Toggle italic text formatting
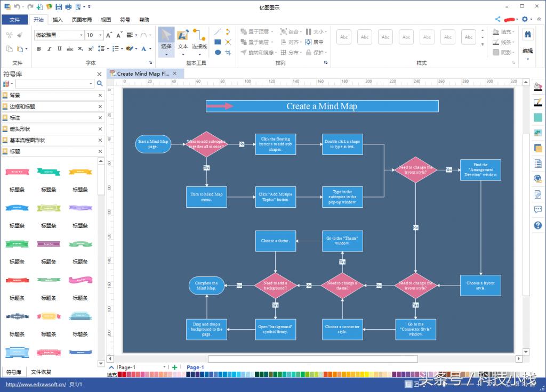Screen dimensions: 546x392 coord(50,49)
